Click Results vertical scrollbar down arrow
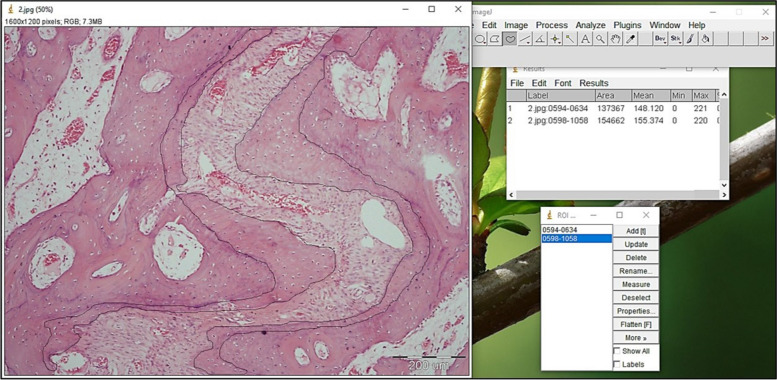This screenshot has height=380, width=777. [x=723, y=185]
